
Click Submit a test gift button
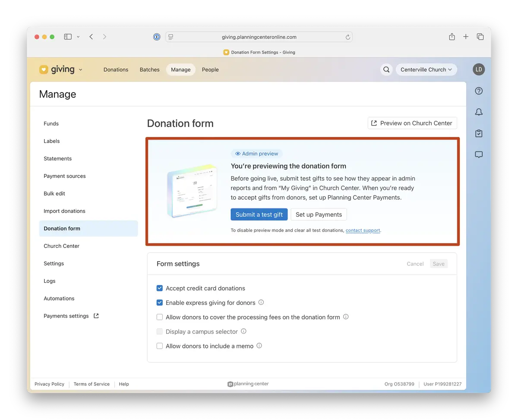259,215
